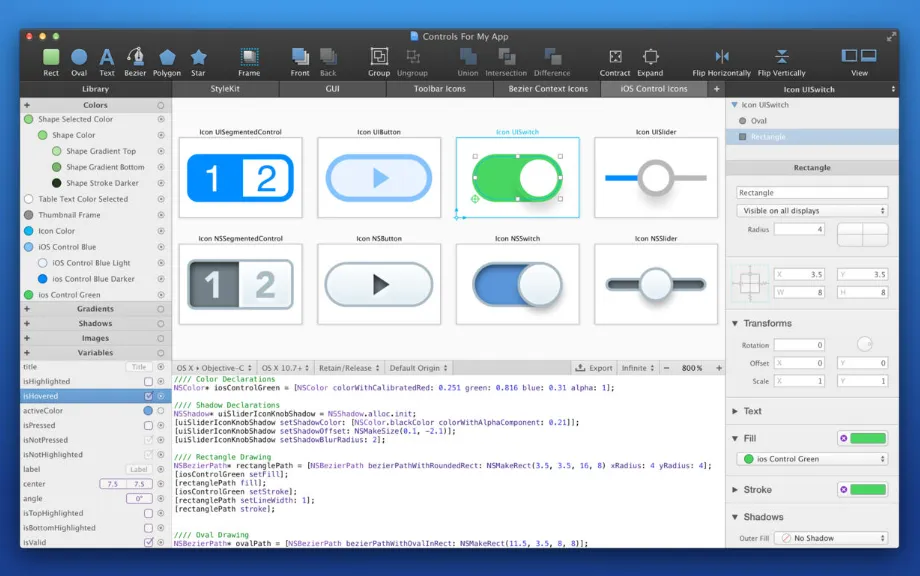Viewport: 920px width, 576px height.
Task: Adjust the Rotation angle dial
Action: (x=864, y=344)
